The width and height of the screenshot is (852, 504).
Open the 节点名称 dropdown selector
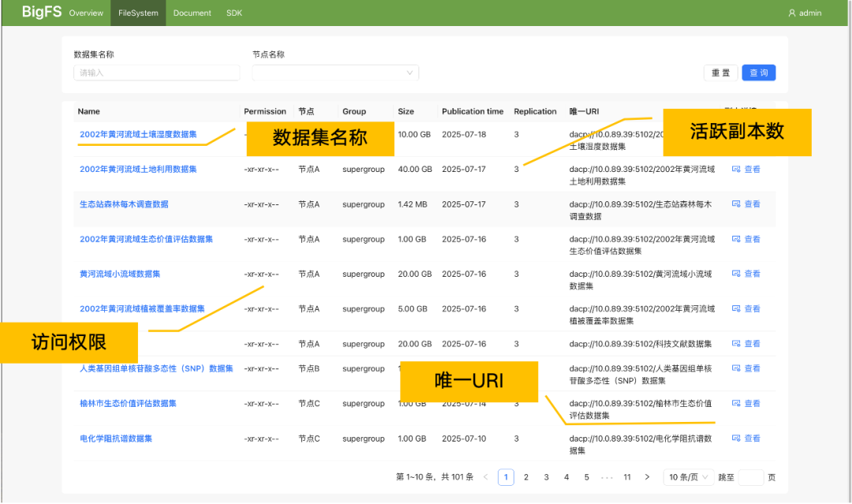(335, 73)
